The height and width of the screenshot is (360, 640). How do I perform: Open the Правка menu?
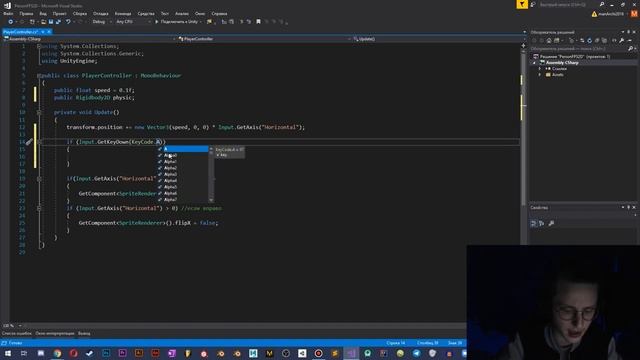coord(26,13)
